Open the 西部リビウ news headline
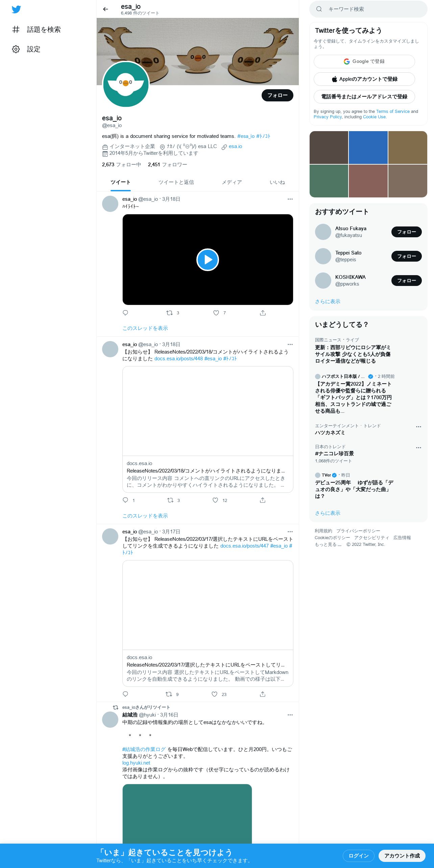The height and width of the screenshot is (868, 434). [353, 354]
